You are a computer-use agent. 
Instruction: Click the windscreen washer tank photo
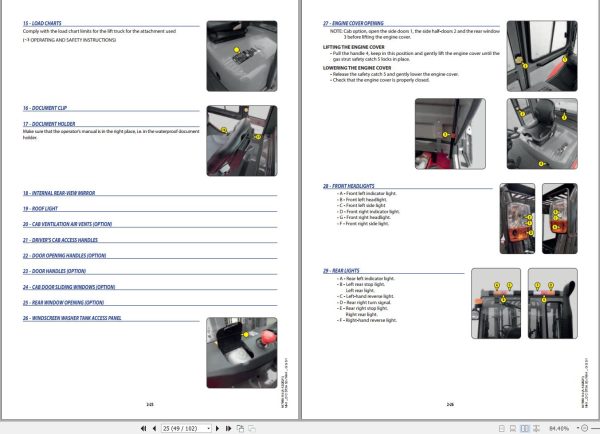(x=242, y=353)
